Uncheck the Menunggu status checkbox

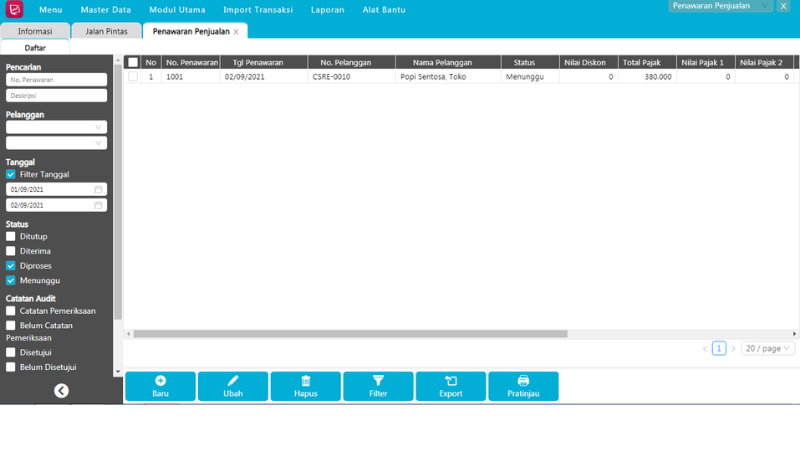(x=11, y=281)
